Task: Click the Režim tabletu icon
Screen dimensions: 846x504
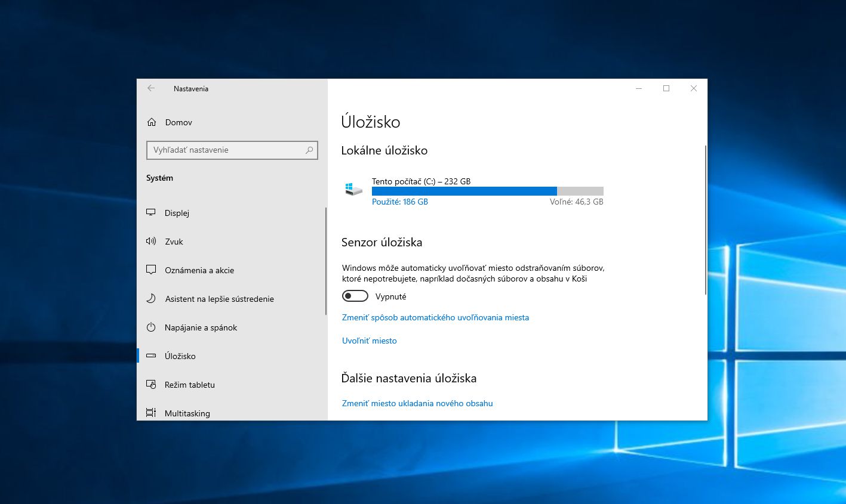Action: pos(151,385)
